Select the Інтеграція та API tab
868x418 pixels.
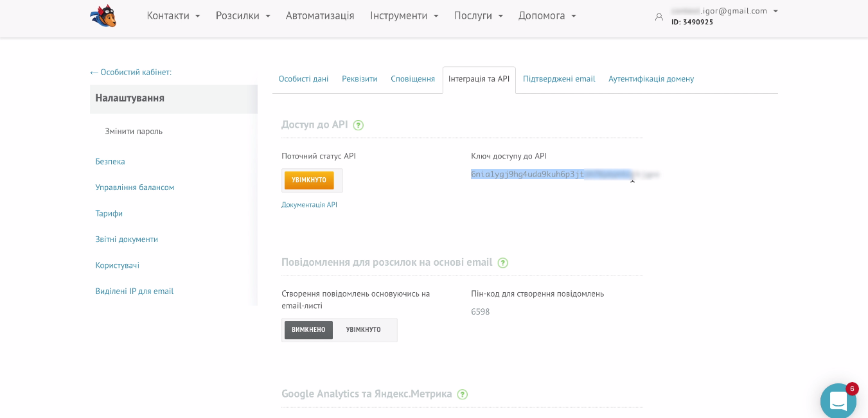pyautogui.click(x=479, y=79)
